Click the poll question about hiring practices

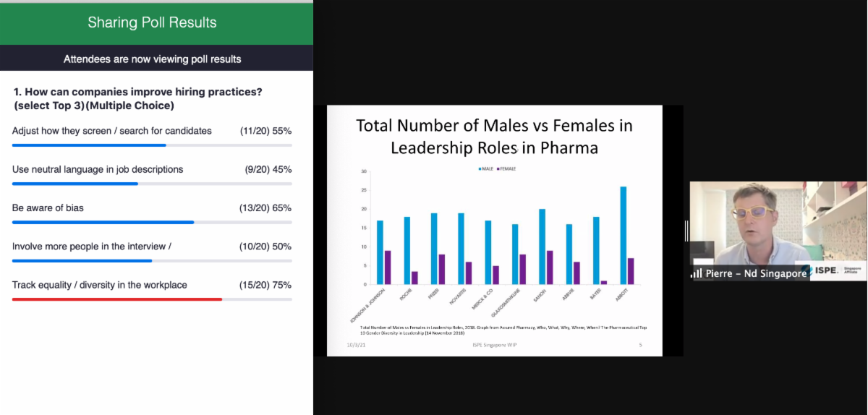click(137, 99)
